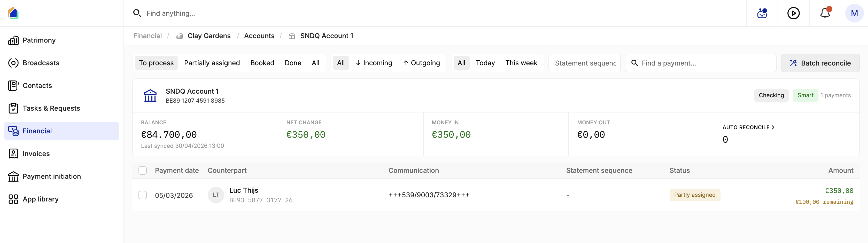Click the App library grid icon
Image resolution: width=868 pixels, height=243 pixels.
[x=13, y=199]
